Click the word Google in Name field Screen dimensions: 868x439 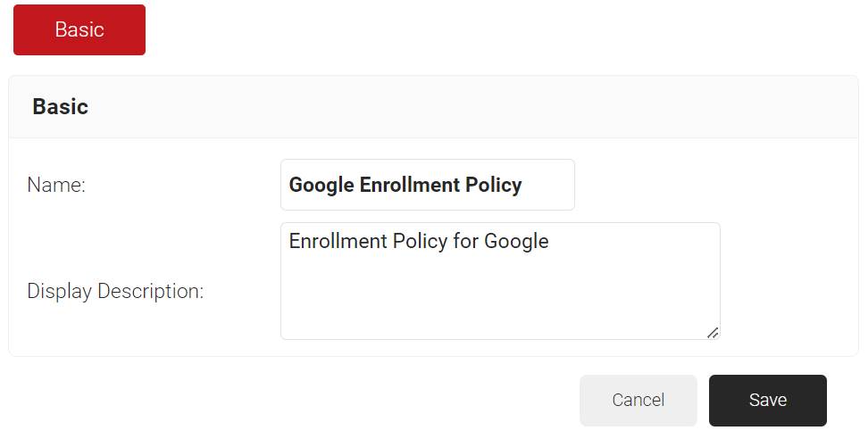[321, 185]
